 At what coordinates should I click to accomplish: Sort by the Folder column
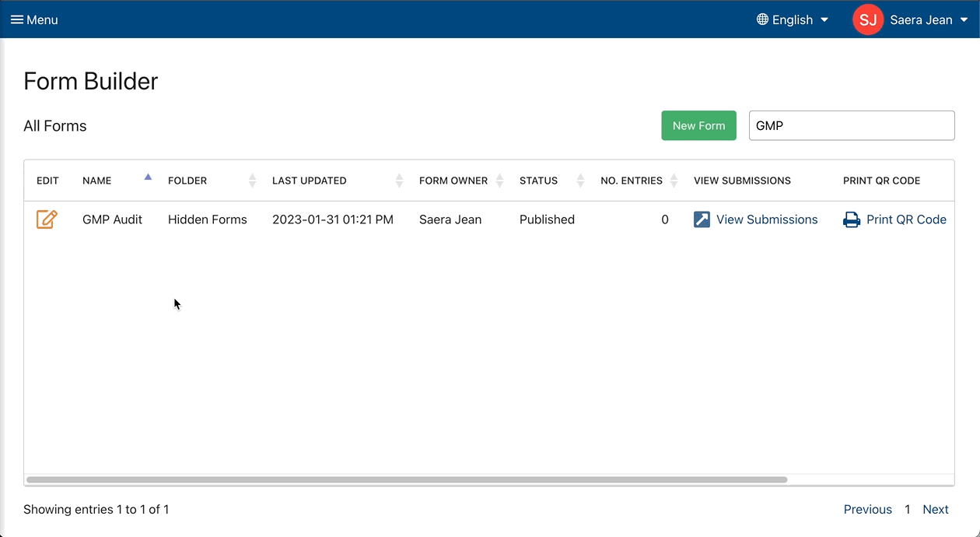pos(212,181)
